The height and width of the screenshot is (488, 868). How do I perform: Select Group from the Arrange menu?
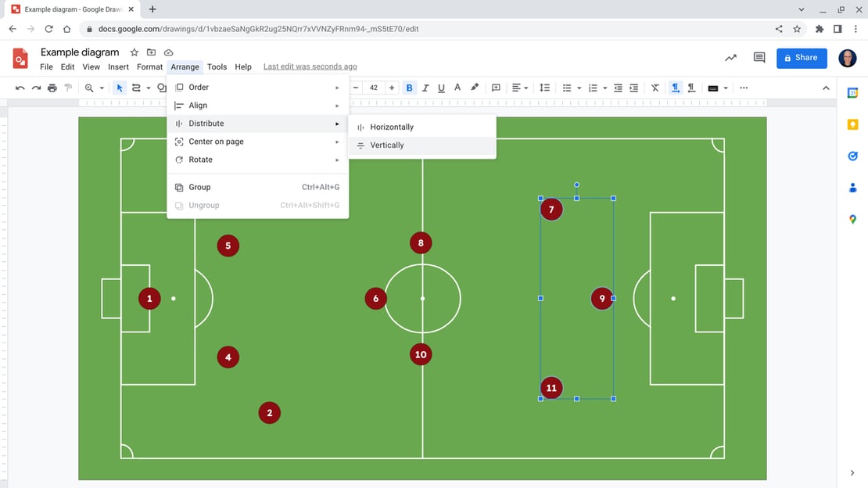coord(199,188)
